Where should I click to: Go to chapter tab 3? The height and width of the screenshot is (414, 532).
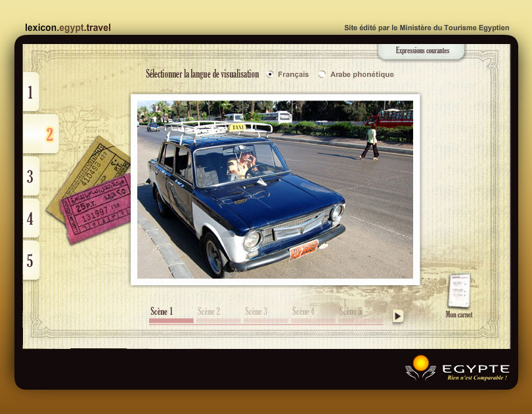pyautogui.click(x=30, y=176)
